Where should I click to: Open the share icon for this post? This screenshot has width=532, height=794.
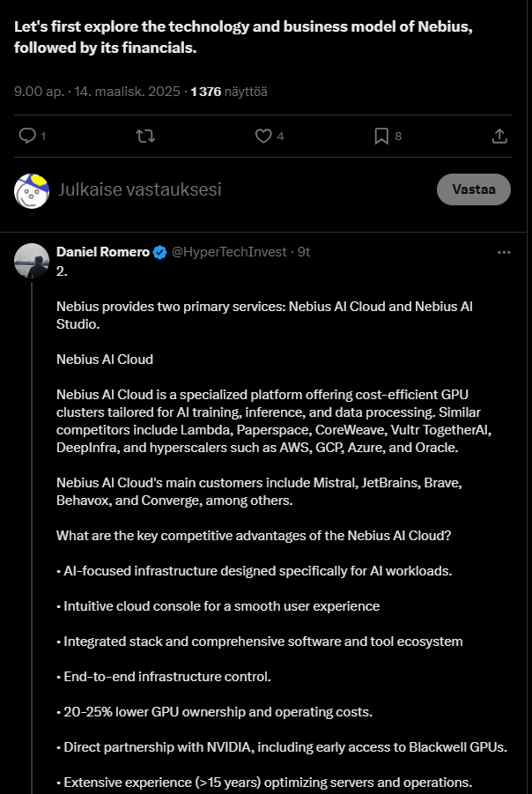click(499, 136)
